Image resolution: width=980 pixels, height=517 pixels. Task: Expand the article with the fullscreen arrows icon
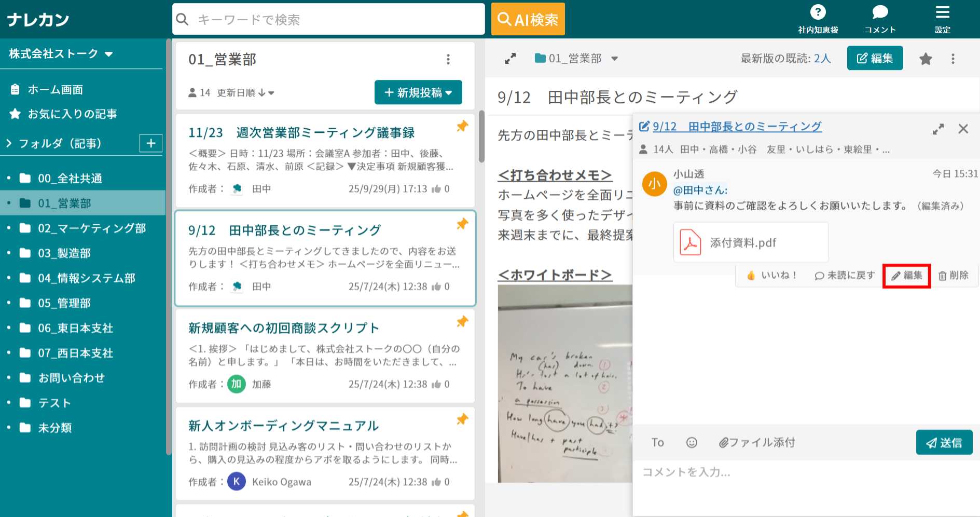[510, 58]
